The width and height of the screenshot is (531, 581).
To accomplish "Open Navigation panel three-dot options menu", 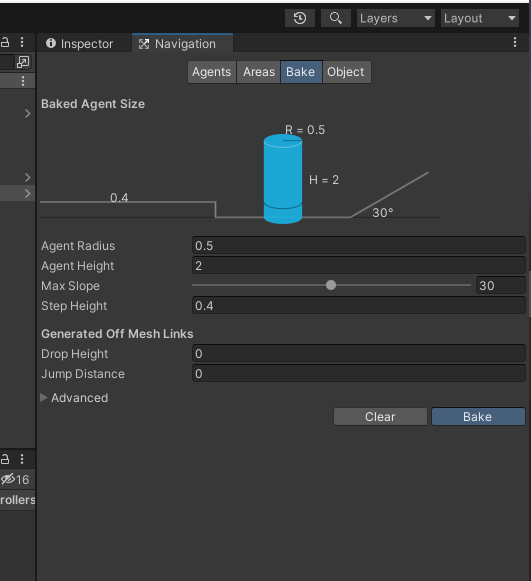I will 515,43.
